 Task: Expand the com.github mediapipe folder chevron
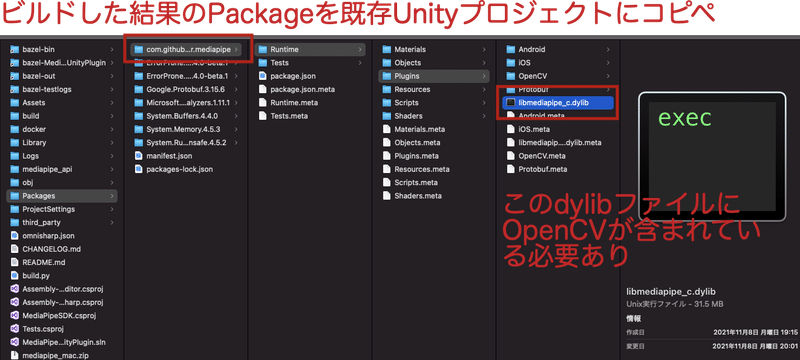tap(237, 49)
